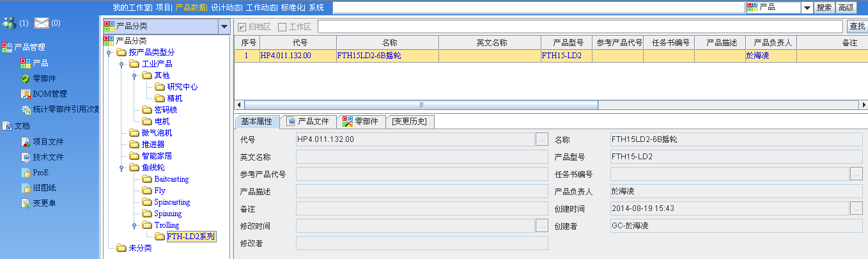Open 旧图纸 in the sidebar

(44, 187)
